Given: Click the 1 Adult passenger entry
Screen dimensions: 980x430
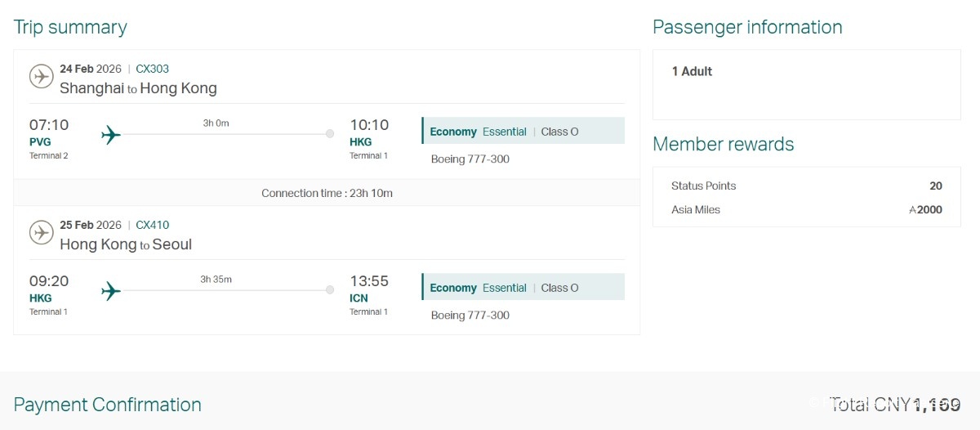Looking at the screenshot, I should tap(692, 71).
